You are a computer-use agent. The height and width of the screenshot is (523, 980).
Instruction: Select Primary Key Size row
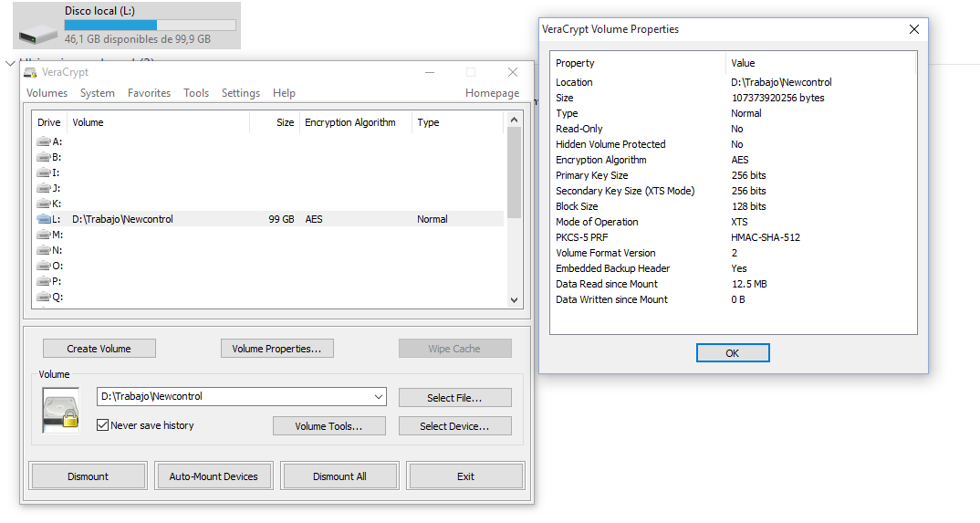click(733, 175)
